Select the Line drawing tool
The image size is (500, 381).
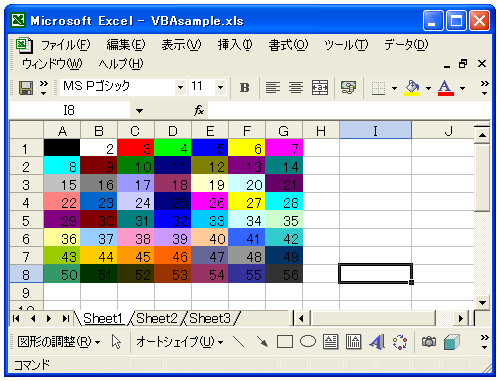point(238,342)
